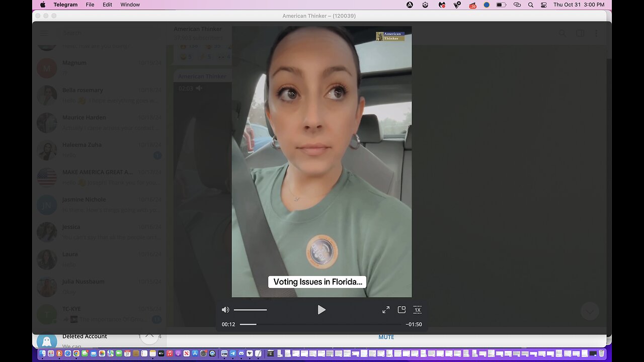Screen dimensions: 644x362
Task: Open Calendar from the Dock
Action: coord(127,353)
